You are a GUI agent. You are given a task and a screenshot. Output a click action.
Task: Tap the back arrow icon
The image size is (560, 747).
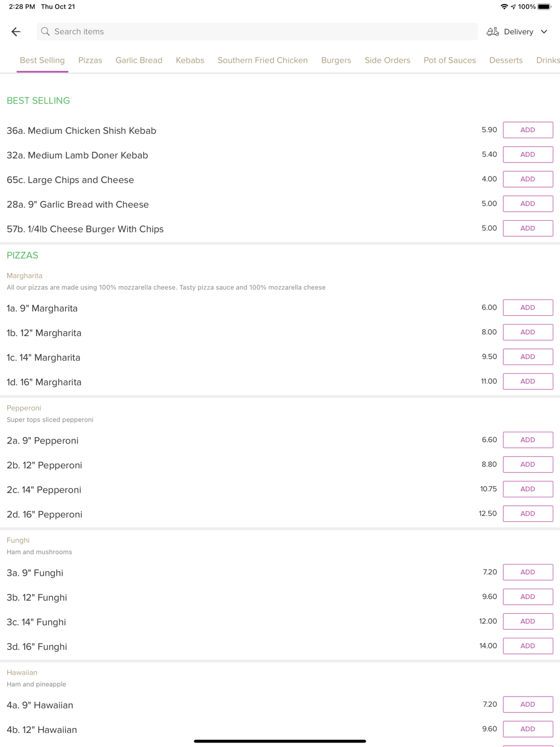[x=16, y=32]
